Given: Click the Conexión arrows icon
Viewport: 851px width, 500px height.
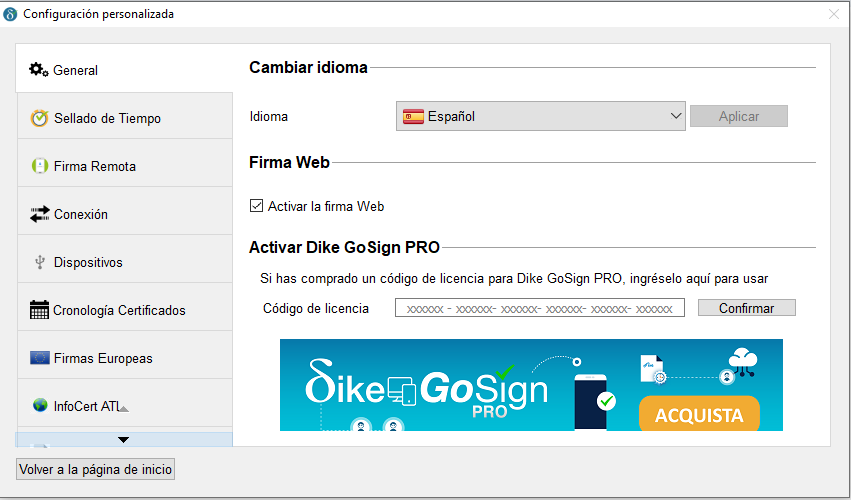Looking at the screenshot, I should click(x=40, y=214).
